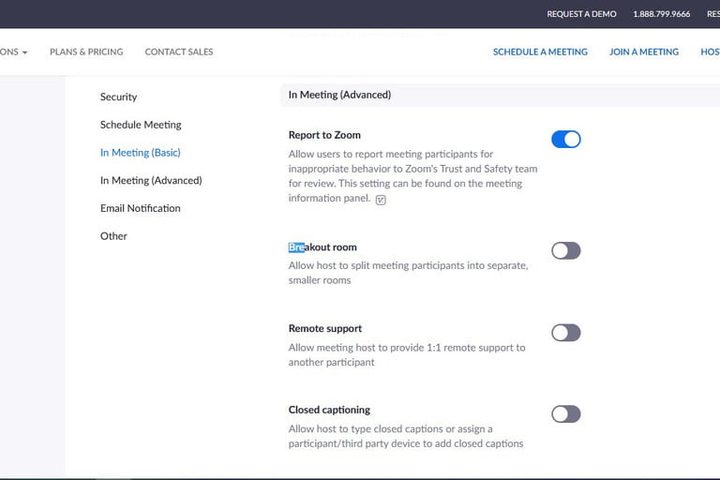Select In Meeting (Advanced) in the sidebar
720x480 pixels.
click(x=151, y=181)
